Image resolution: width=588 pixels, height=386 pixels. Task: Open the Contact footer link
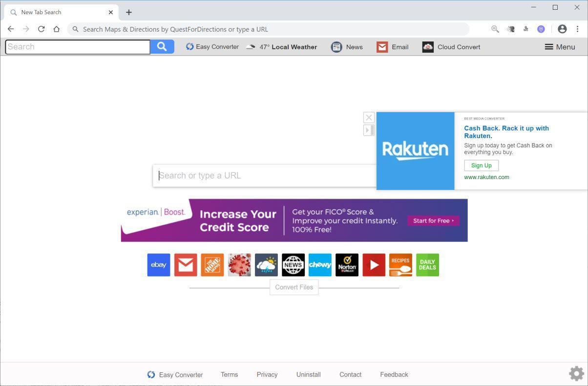pos(351,375)
